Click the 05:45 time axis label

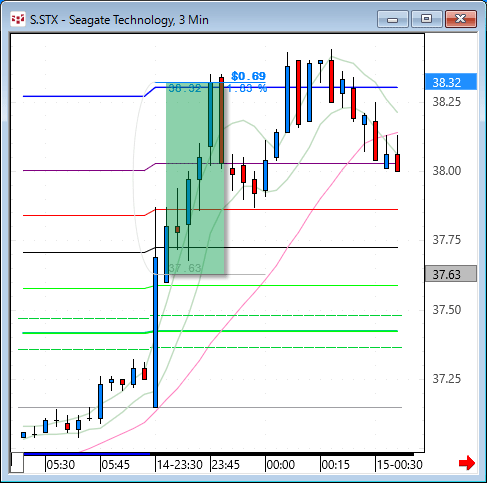(115, 465)
